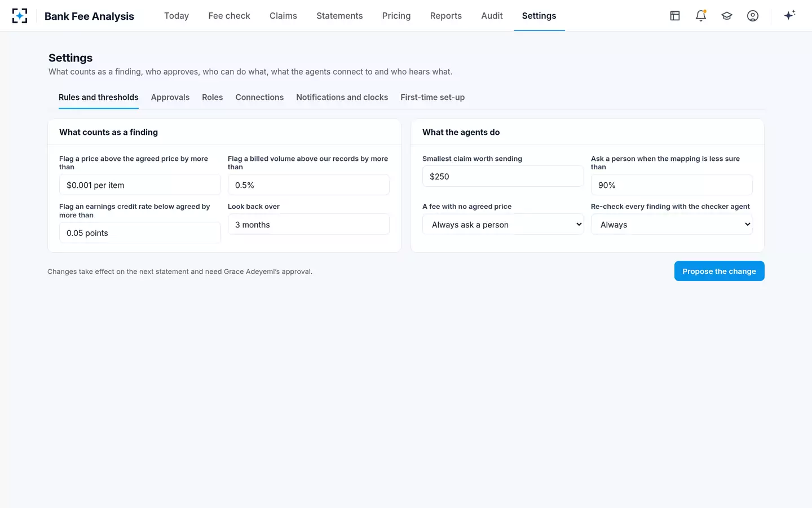Click the 0.05 points earnings credit field

140,233
